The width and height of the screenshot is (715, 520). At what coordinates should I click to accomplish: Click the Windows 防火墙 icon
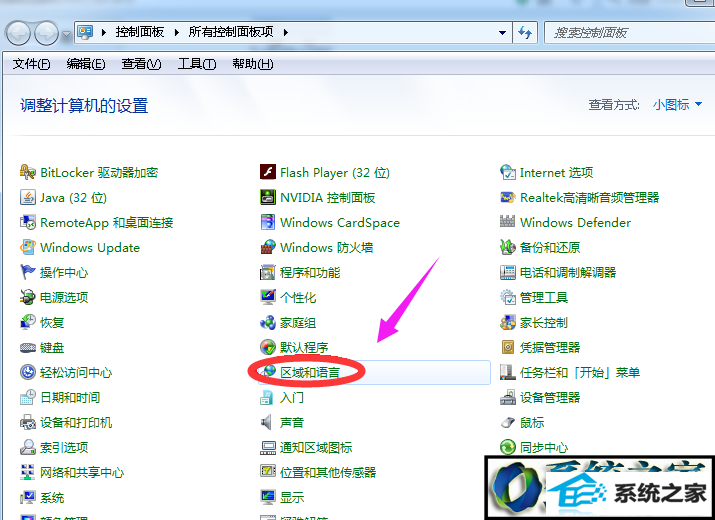click(268, 247)
